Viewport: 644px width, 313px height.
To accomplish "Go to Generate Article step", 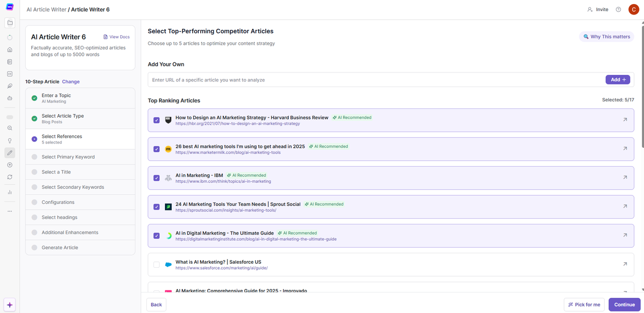I will [80, 247].
